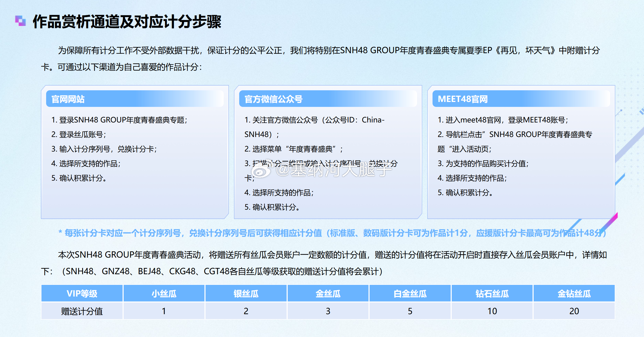This screenshot has width=644, height=337.
Task: Click 4. 选择所支持的作品 in MEET48官网 card
Action: point(472,178)
